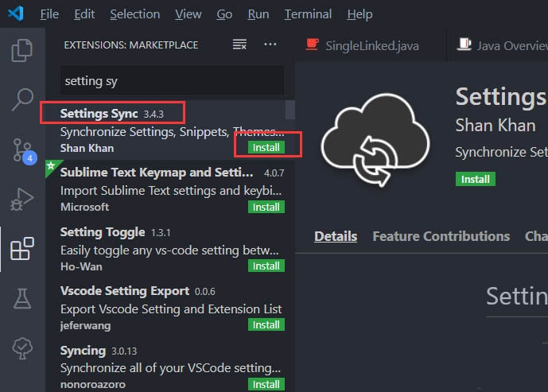The height and width of the screenshot is (392, 548).
Task: Click 'Import Sublime Text settings' description
Action: 171,191
